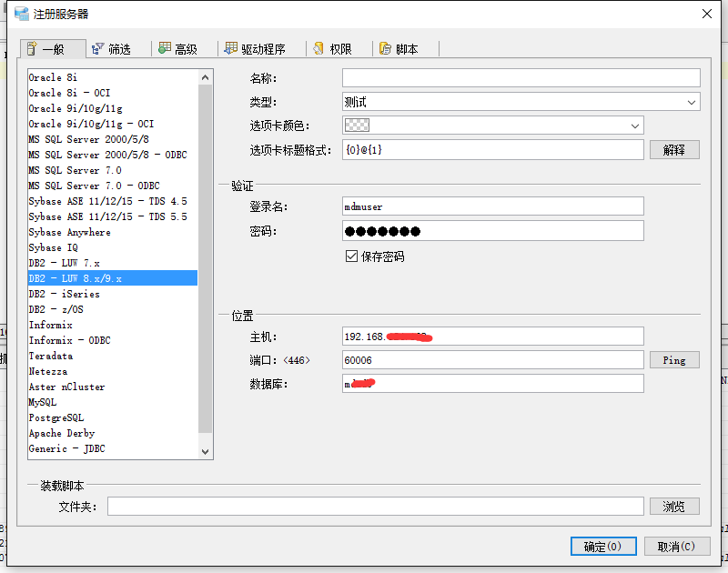Click the transparent color swatch preview
This screenshot has width=728, height=573.
pyautogui.click(x=357, y=126)
